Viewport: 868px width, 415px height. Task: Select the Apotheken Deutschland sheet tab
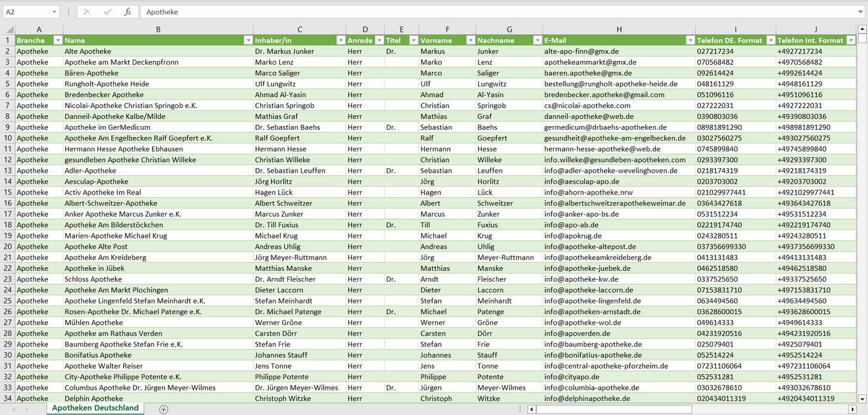point(96,408)
